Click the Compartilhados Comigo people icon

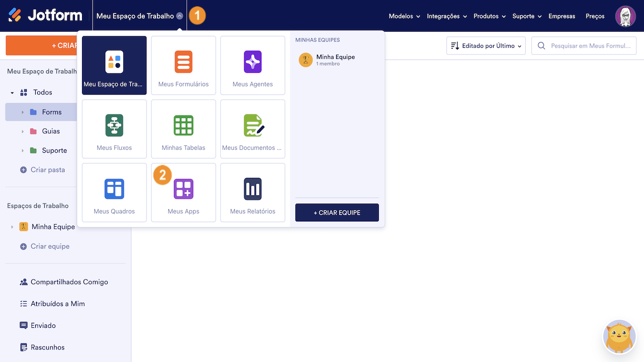(x=24, y=282)
